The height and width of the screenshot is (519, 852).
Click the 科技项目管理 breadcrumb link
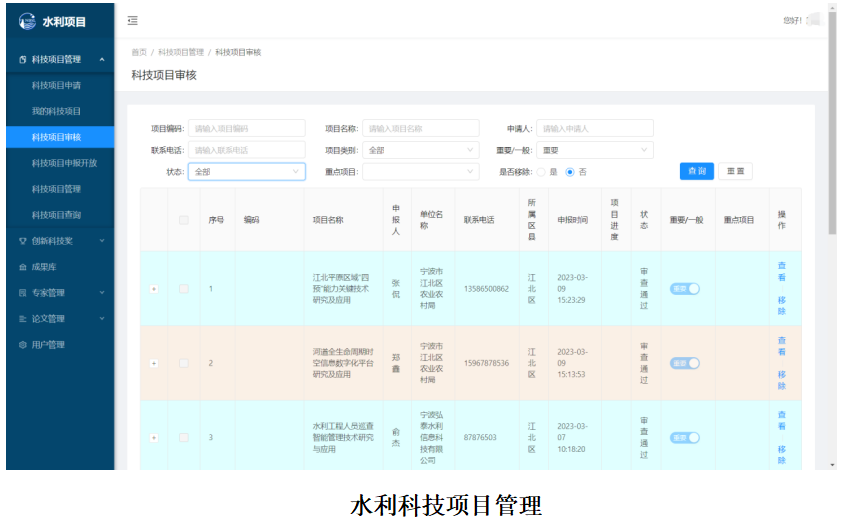181,52
